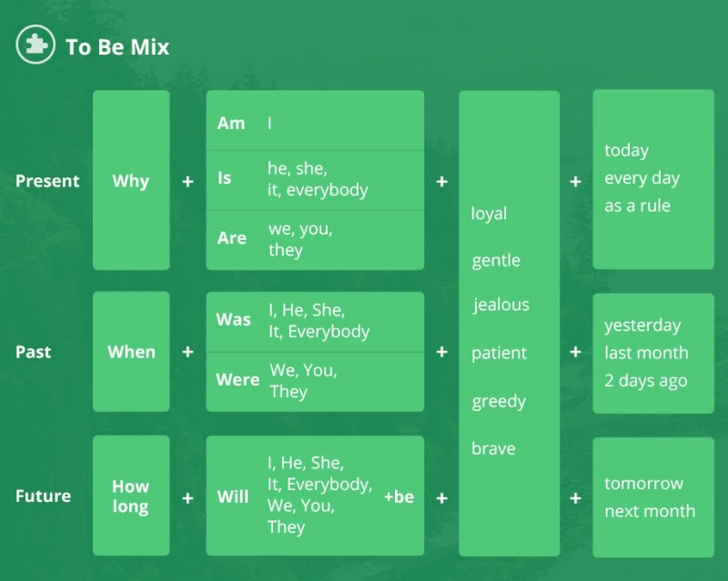Select the Was row in Past
This screenshot has width=728, height=581.
pos(315,322)
